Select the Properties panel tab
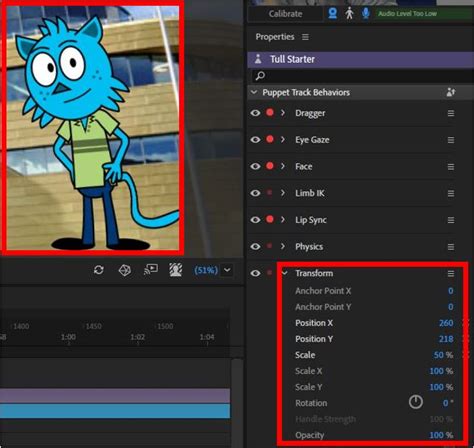This screenshot has height=448, width=474. pyautogui.click(x=275, y=37)
